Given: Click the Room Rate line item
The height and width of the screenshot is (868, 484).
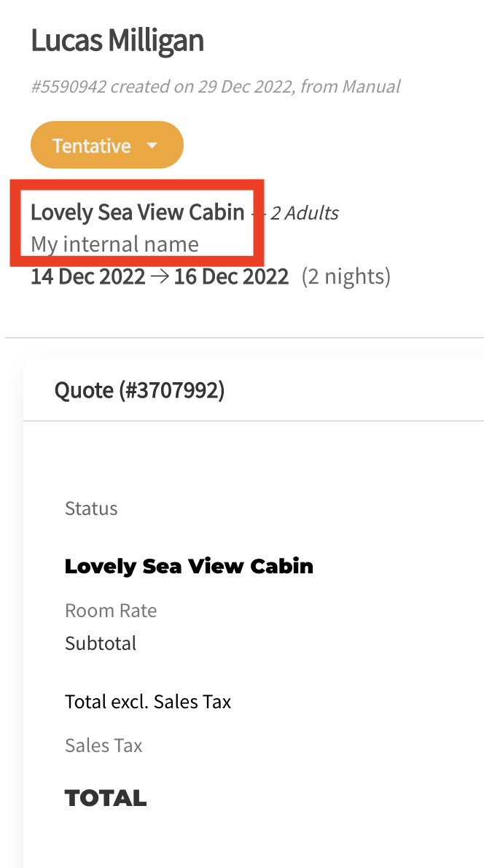Looking at the screenshot, I should (111, 611).
